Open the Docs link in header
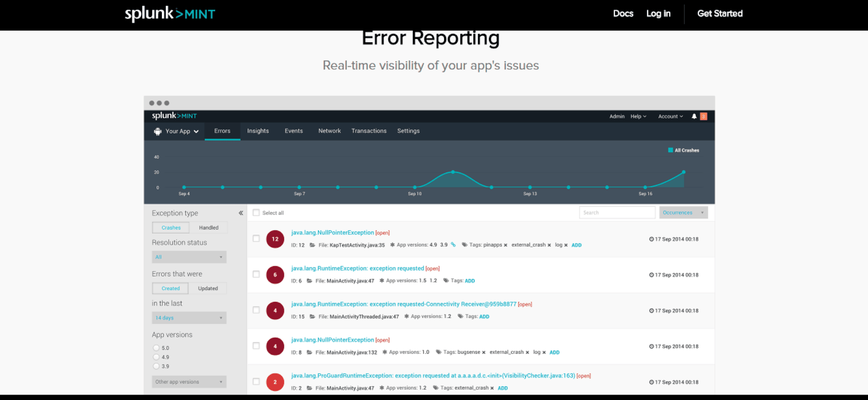The height and width of the screenshot is (400, 868). click(x=623, y=14)
